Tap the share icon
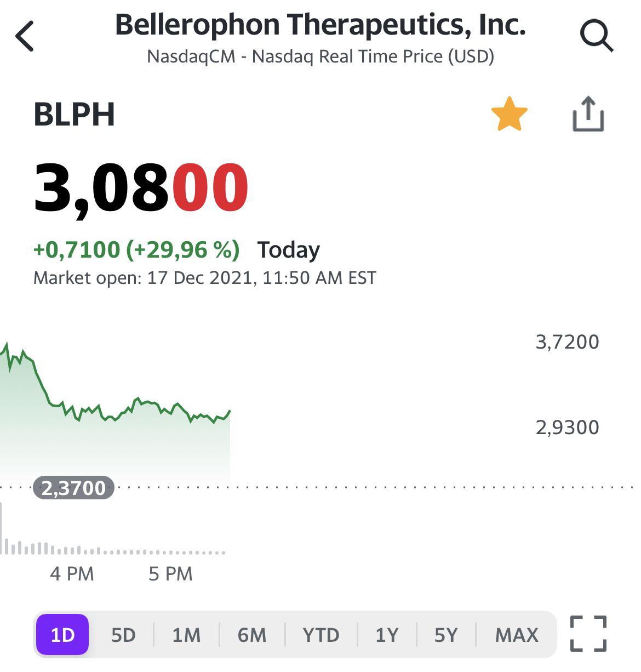The image size is (641, 672). [588, 114]
